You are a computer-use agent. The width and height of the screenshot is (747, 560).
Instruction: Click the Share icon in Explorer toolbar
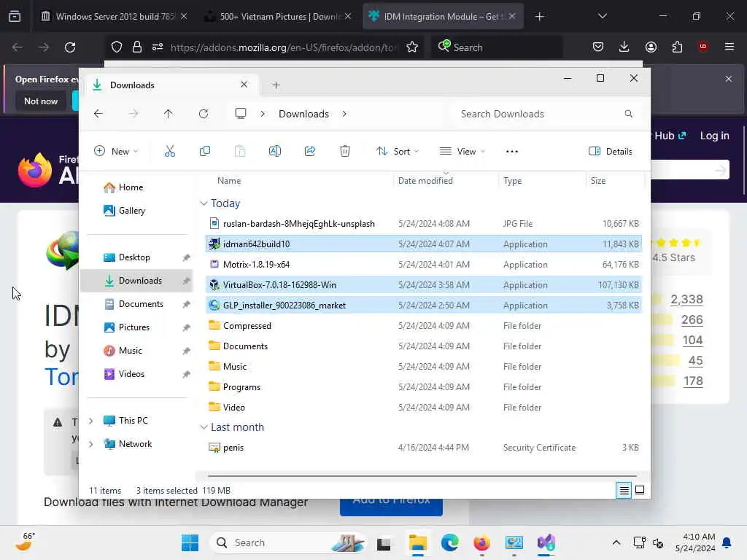(x=309, y=152)
